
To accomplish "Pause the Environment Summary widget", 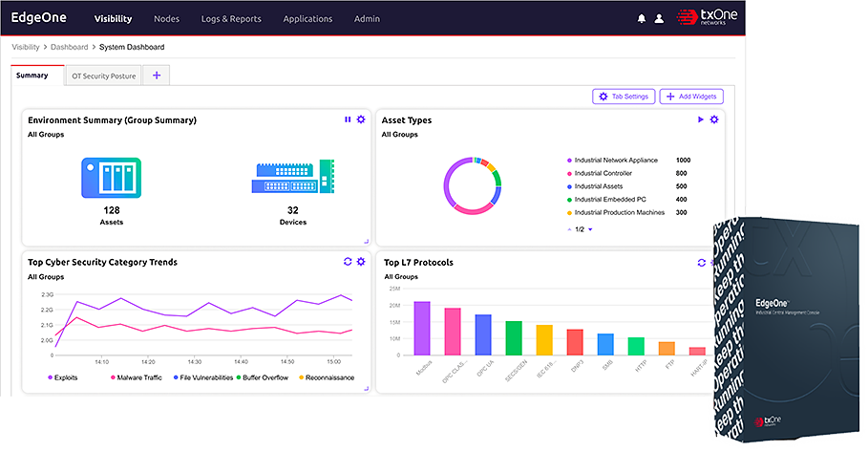I will point(348,119).
